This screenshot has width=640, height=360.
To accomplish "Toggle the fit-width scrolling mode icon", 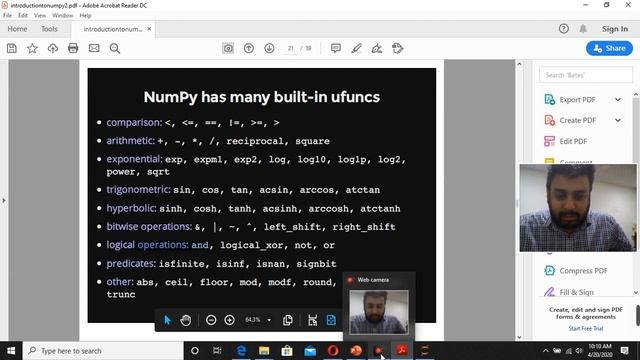I will click(x=312, y=320).
